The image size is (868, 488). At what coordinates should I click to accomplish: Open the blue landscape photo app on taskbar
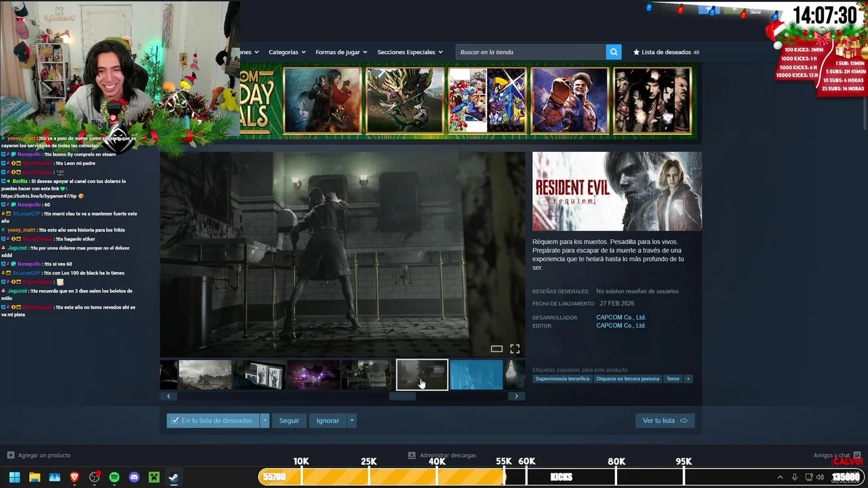click(x=55, y=477)
